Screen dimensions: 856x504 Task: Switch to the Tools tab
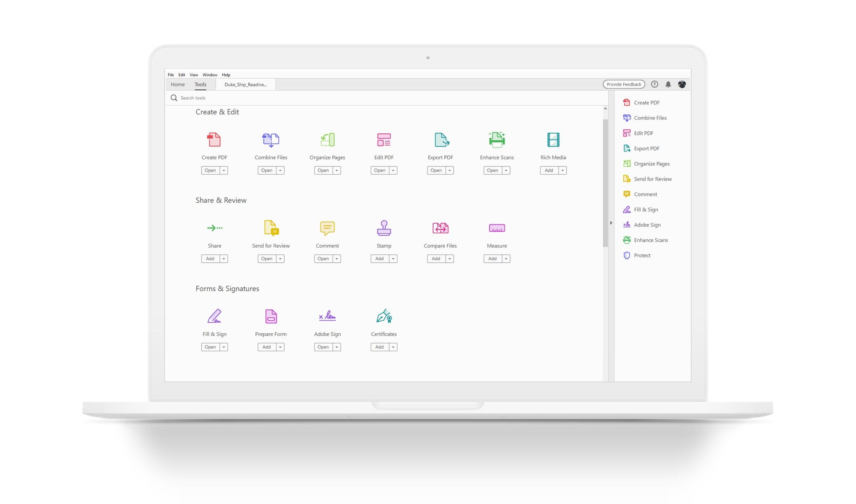click(x=200, y=84)
